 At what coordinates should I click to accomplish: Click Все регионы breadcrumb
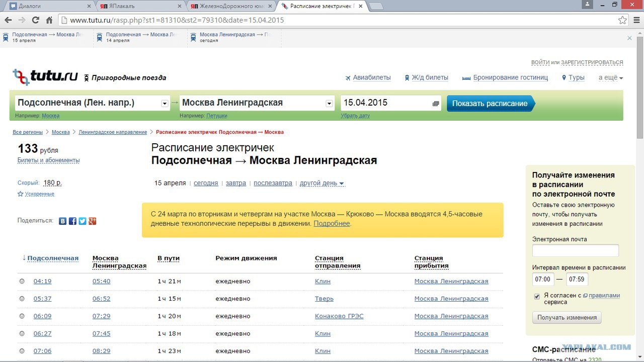(x=28, y=132)
